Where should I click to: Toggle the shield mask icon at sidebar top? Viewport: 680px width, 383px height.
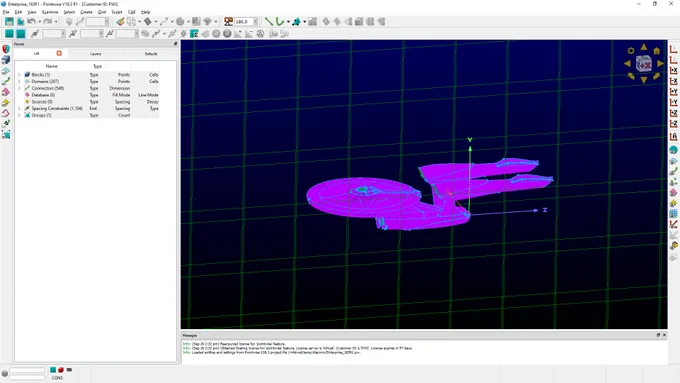pos(6,49)
